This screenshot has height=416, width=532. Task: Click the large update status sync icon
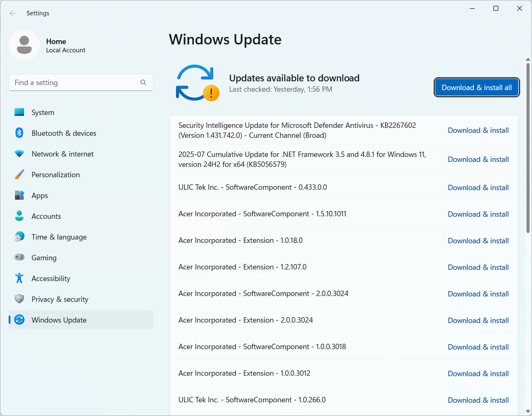pos(198,83)
